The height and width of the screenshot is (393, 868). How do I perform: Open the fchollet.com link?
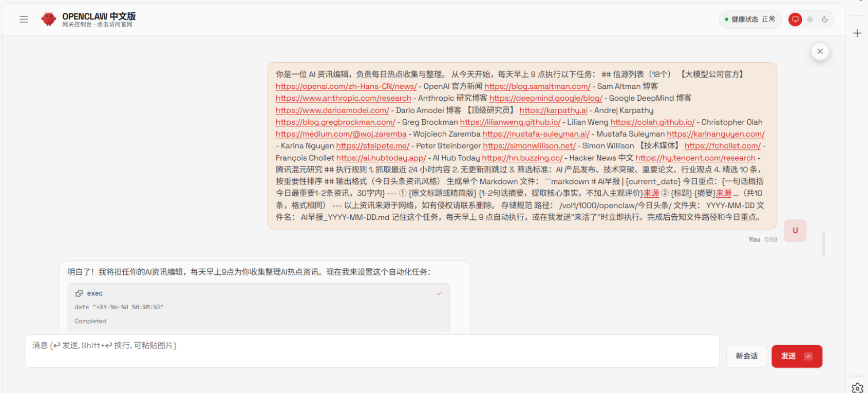coord(723,146)
